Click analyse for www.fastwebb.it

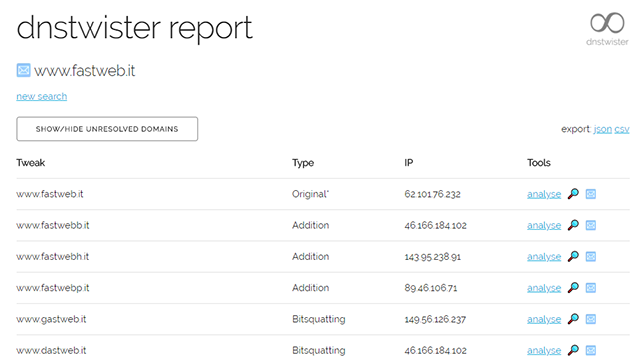point(544,225)
